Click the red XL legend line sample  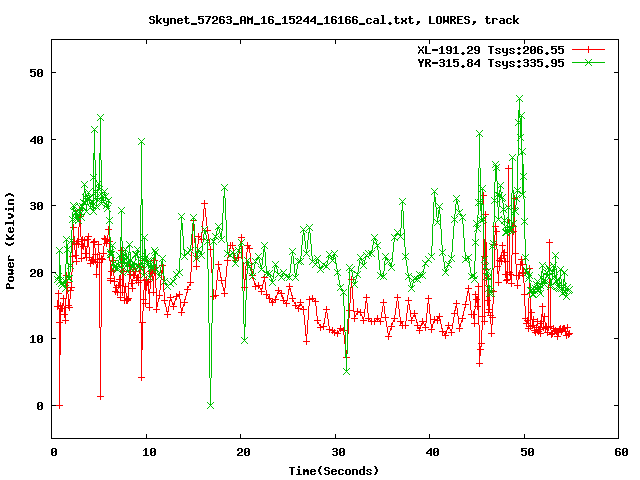click(588, 50)
